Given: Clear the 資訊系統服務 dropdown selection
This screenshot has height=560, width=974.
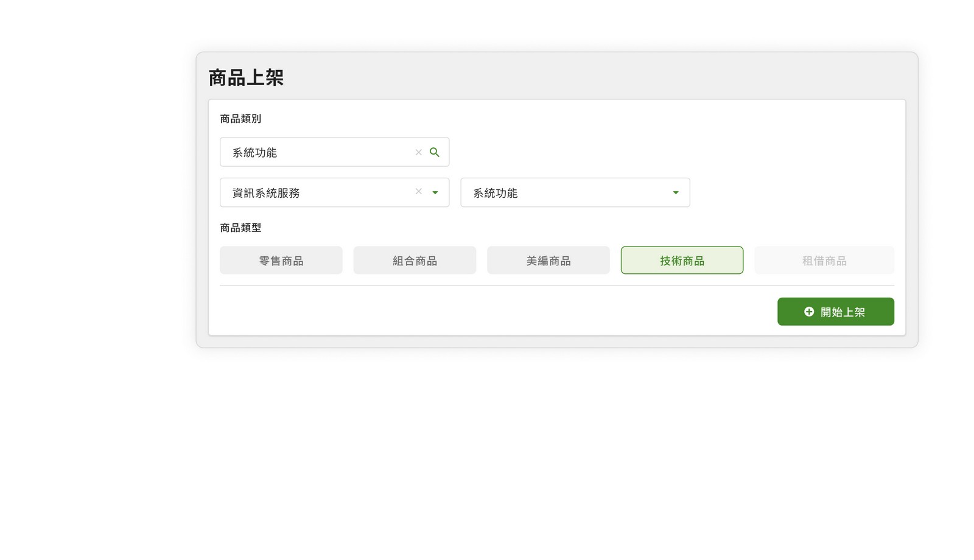Looking at the screenshot, I should coord(418,191).
